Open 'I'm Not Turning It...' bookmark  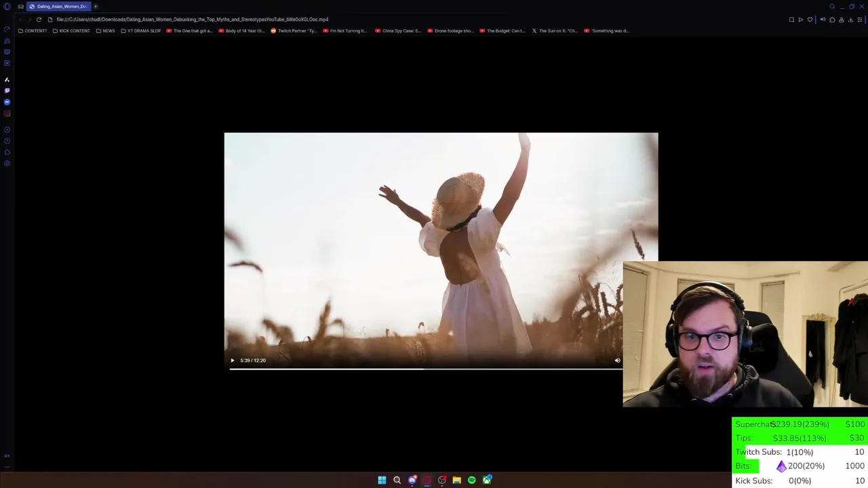pyautogui.click(x=346, y=30)
